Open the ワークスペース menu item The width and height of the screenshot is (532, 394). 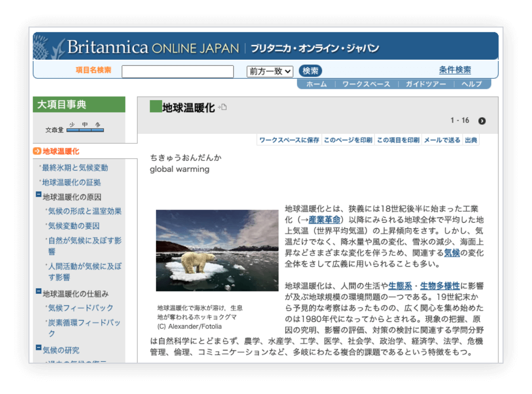366,84
